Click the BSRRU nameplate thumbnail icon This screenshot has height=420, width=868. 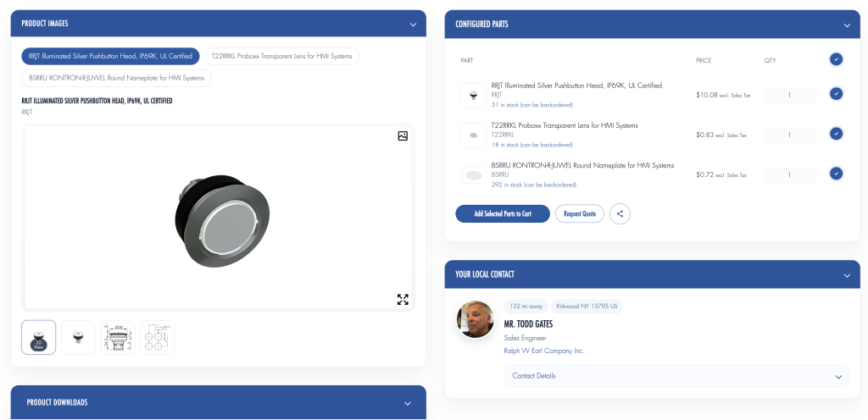click(473, 175)
